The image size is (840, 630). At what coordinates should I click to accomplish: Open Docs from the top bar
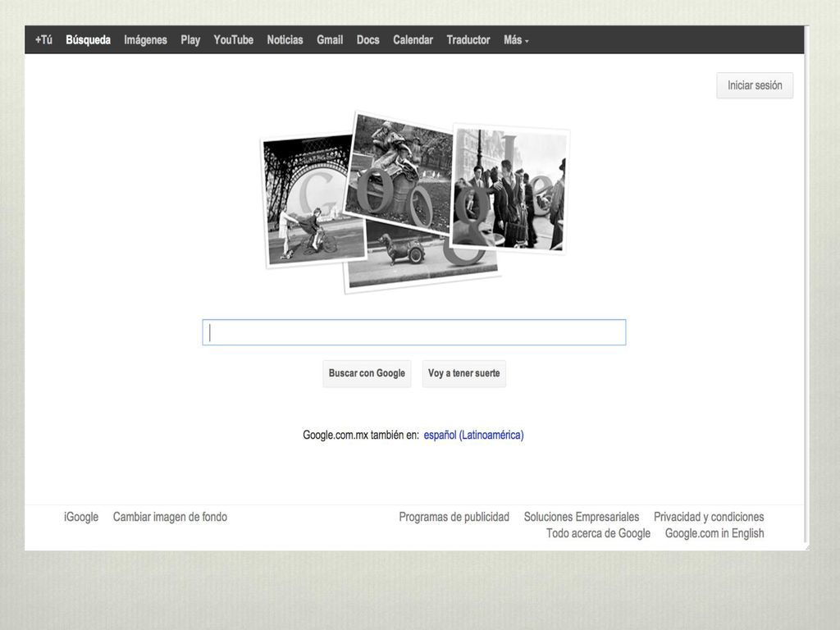point(367,40)
